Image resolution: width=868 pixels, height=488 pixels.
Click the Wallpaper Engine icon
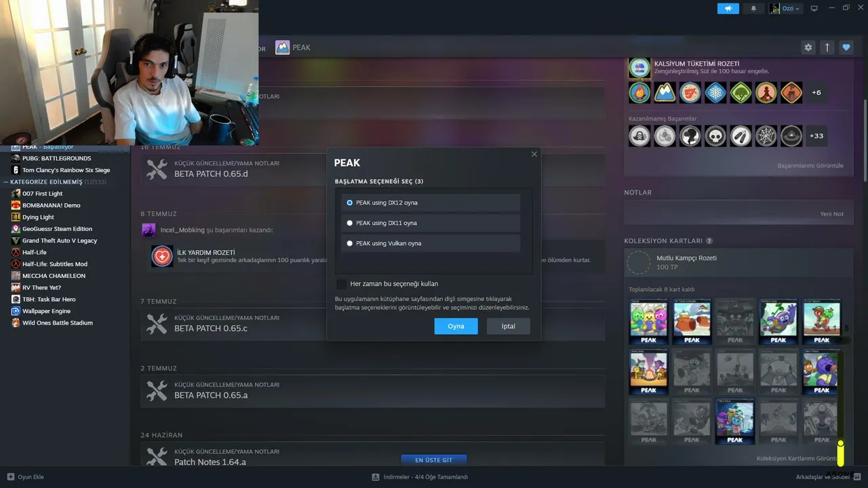(x=16, y=311)
